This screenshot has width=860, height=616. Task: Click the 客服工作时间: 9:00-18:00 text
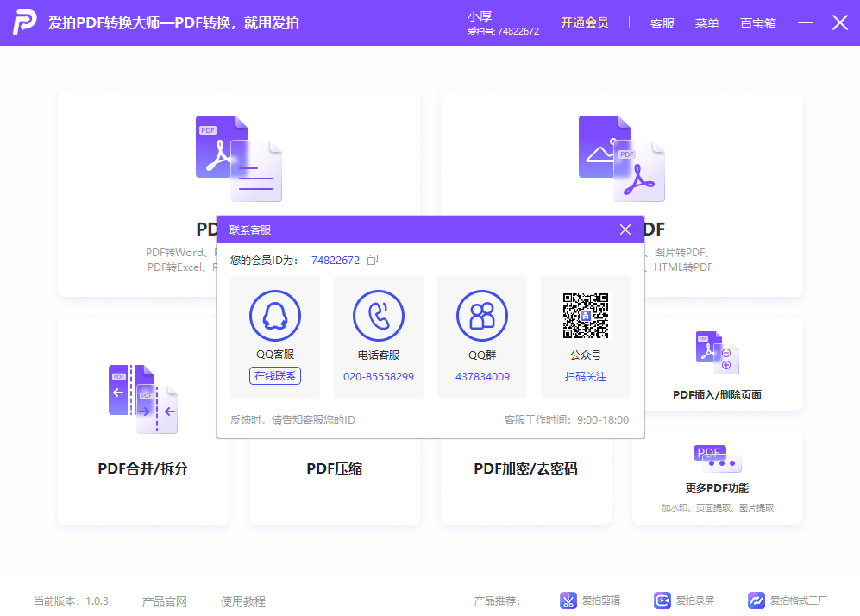[567, 420]
